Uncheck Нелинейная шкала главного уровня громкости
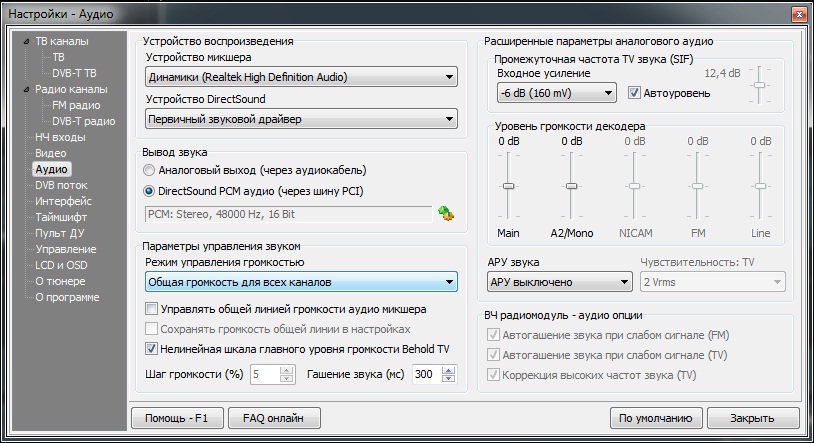814x443 pixels. (x=152, y=349)
